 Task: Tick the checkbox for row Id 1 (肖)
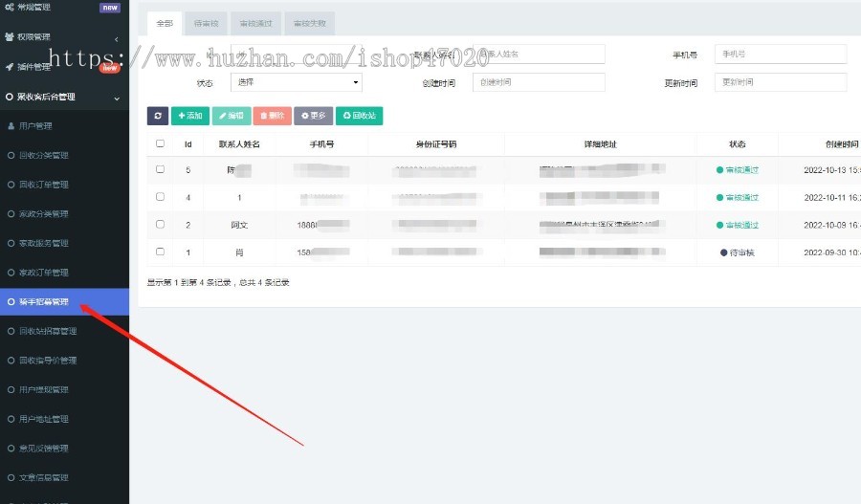(x=161, y=252)
